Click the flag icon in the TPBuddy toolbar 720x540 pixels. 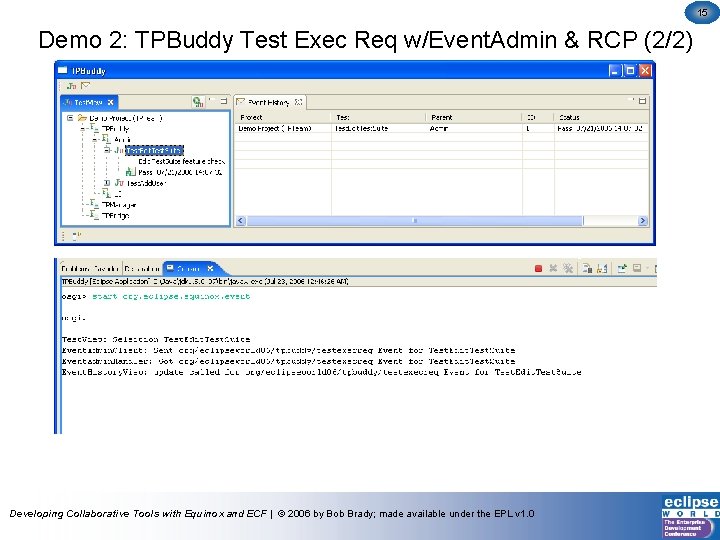coord(85,85)
